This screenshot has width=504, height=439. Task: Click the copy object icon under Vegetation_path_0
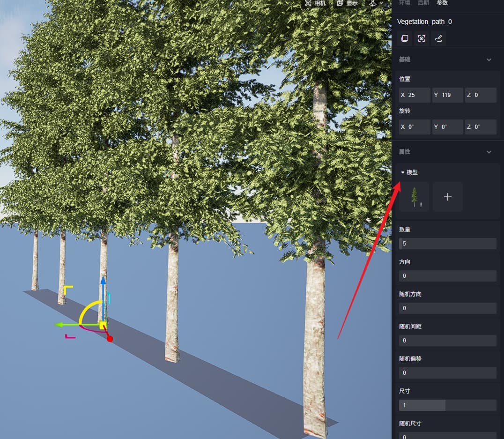point(405,38)
